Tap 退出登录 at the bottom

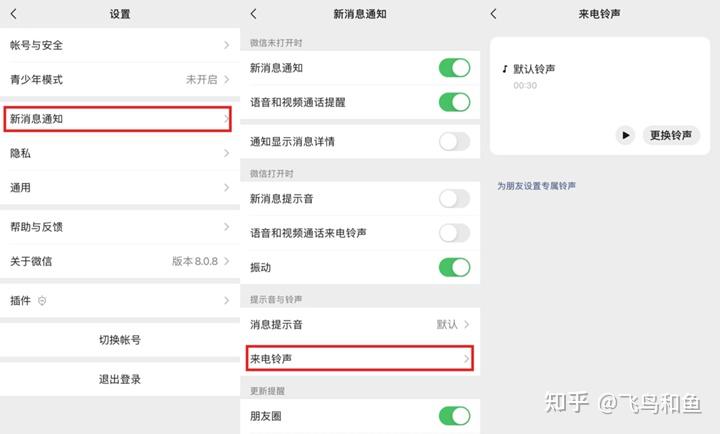(x=120, y=379)
